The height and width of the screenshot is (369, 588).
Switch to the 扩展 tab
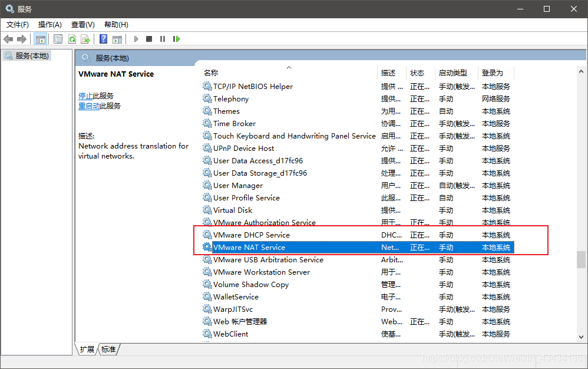(x=87, y=350)
